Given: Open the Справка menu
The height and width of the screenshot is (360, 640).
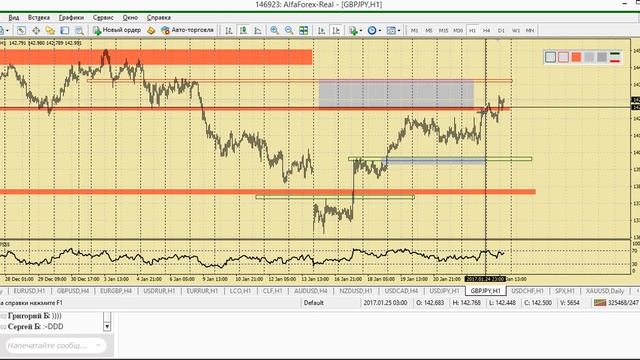Looking at the screenshot, I should click(159, 18).
